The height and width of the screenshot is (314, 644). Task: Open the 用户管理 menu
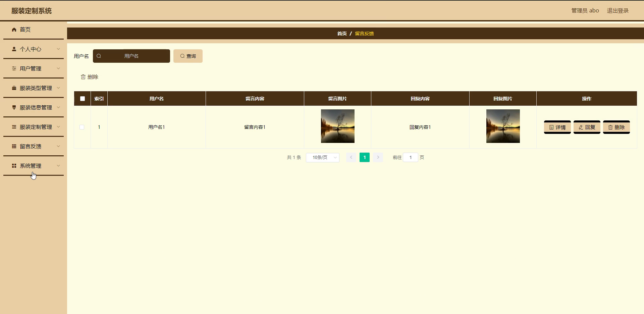(x=34, y=68)
